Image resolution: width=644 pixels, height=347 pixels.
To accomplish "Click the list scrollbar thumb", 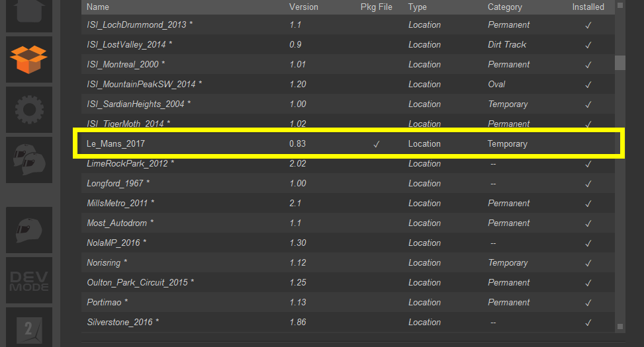I will pyautogui.click(x=620, y=63).
